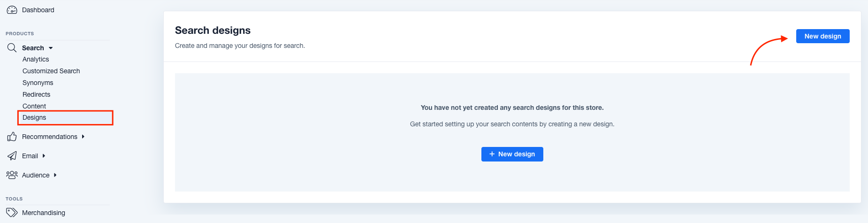This screenshot has height=223, width=868.
Task: Select Redirects in the sidebar
Action: [x=36, y=94]
